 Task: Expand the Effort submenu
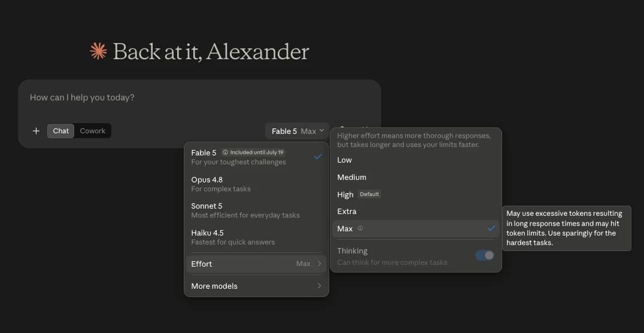[x=256, y=264]
